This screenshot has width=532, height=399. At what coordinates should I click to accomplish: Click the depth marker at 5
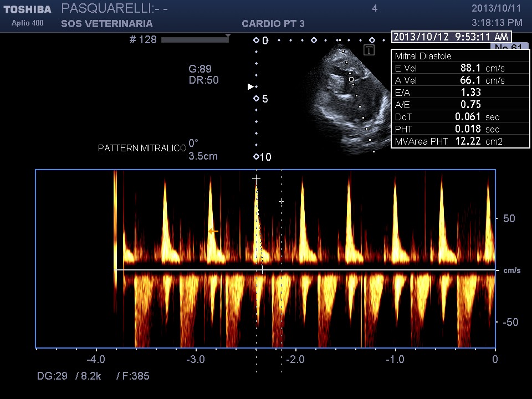coord(257,99)
